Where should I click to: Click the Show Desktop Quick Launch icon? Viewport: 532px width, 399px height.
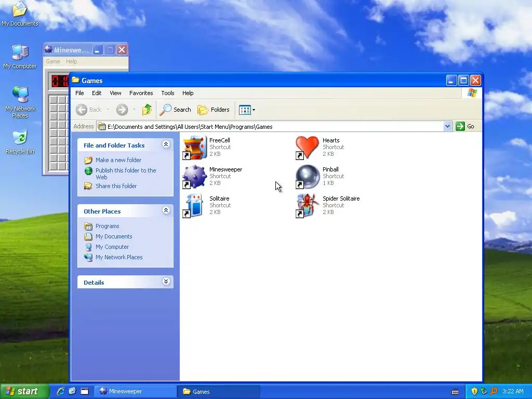coord(85,391)
